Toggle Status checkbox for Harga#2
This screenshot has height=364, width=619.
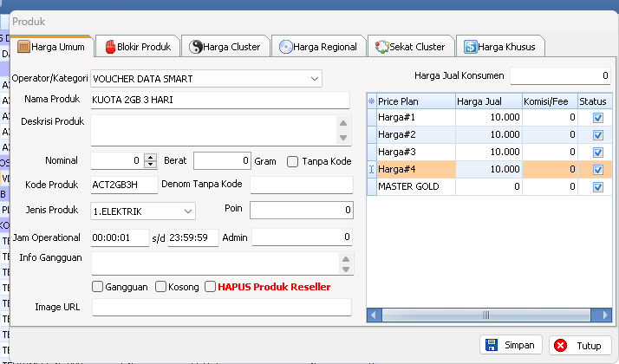coord(598,135)
